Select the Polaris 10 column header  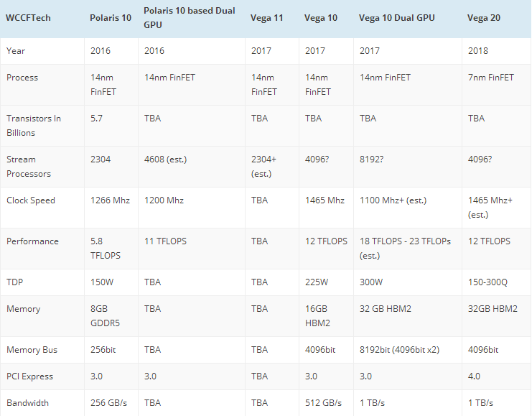111,17
